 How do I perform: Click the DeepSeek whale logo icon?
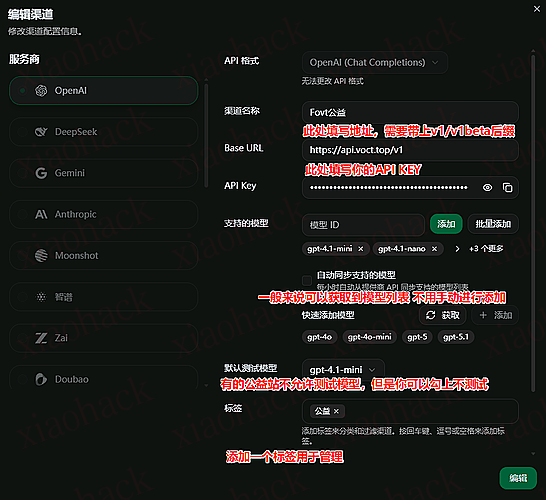(x=41, y=132)
